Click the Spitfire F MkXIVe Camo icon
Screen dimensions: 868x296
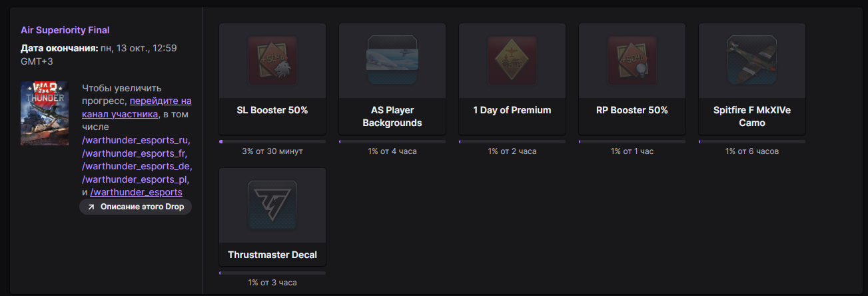pyautogui.click(x=751, y=61)
